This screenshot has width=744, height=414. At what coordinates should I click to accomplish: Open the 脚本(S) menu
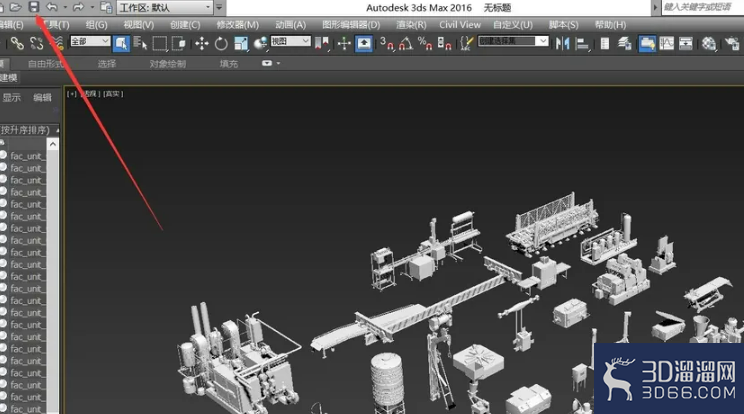coord(563,25)
